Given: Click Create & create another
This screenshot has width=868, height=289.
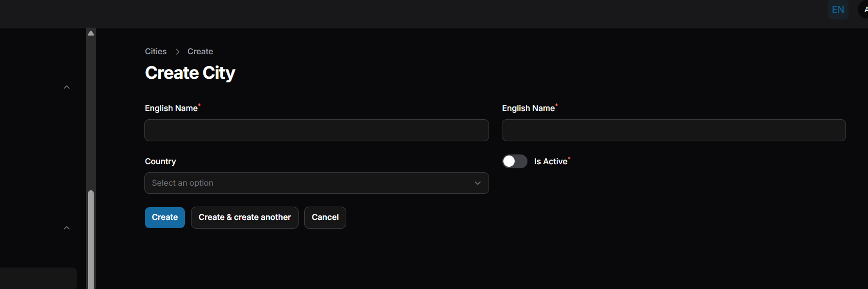Looking at the screenshot, I should pos(244,217).
